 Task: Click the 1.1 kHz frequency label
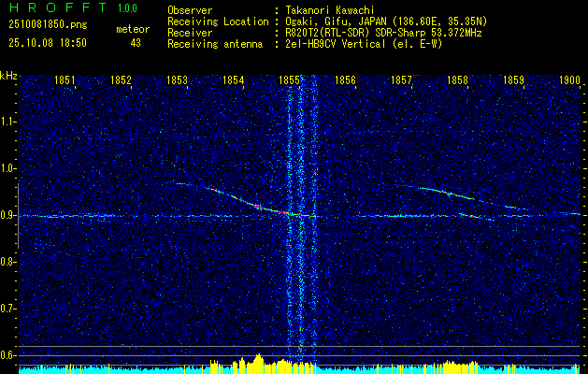pos(7,122)
